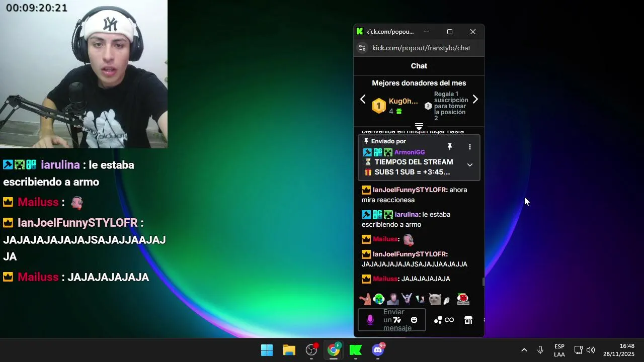Click the 00:09:20:21 stream timer
644x362 pixels.
tap(37, 8)
